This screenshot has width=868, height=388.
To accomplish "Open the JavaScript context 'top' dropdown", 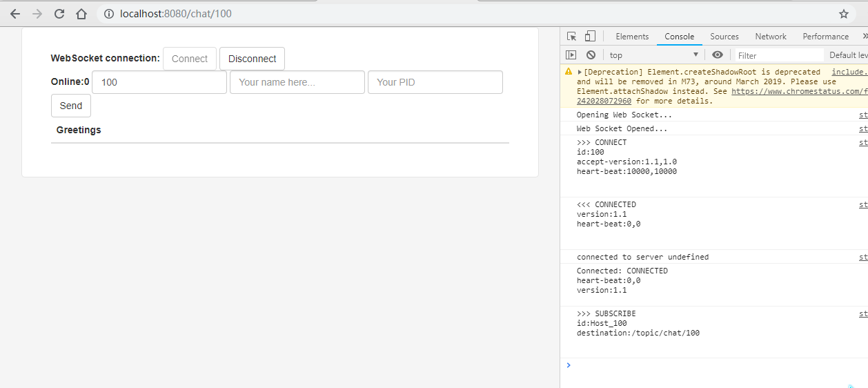I will (654, 55).
